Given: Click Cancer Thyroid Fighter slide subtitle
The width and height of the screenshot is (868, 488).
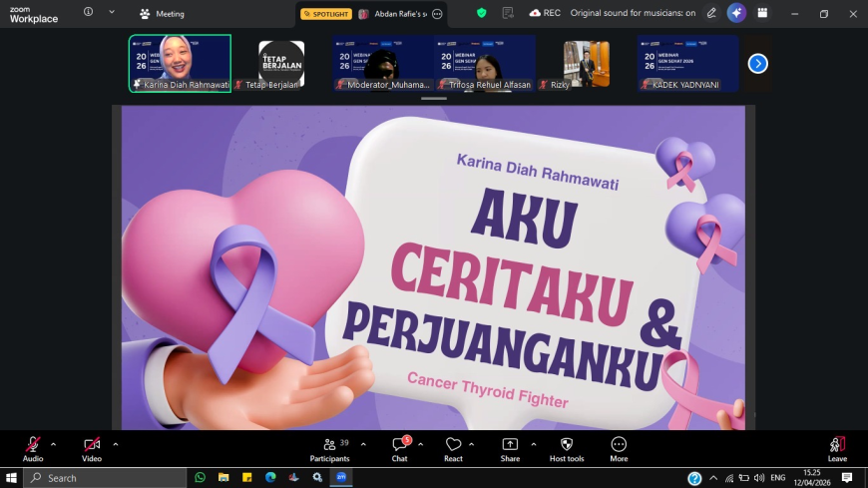Looking at the screenshot, I should click(x=488, y=390).
